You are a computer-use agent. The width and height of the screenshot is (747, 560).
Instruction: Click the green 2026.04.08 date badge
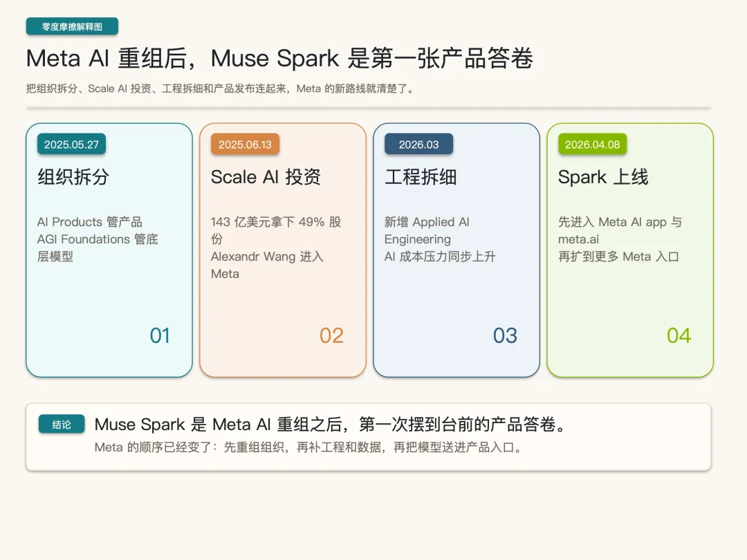(x=592, y=144)
